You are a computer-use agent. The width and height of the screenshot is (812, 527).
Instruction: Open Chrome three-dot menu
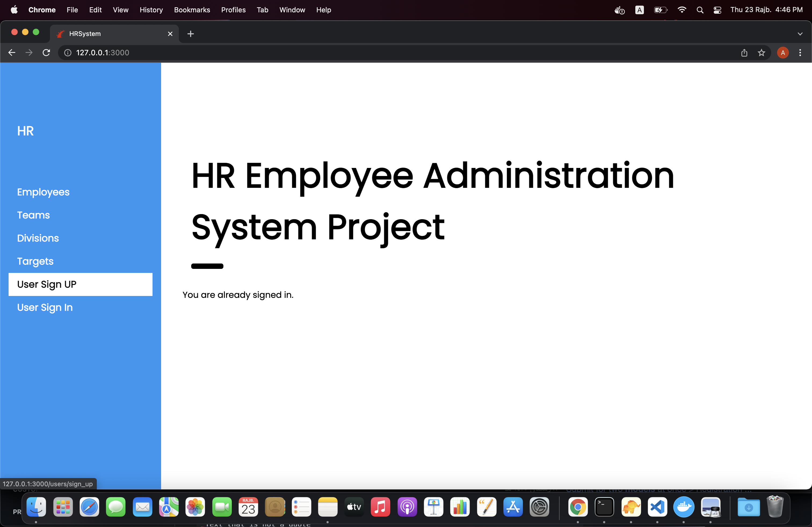800,53
